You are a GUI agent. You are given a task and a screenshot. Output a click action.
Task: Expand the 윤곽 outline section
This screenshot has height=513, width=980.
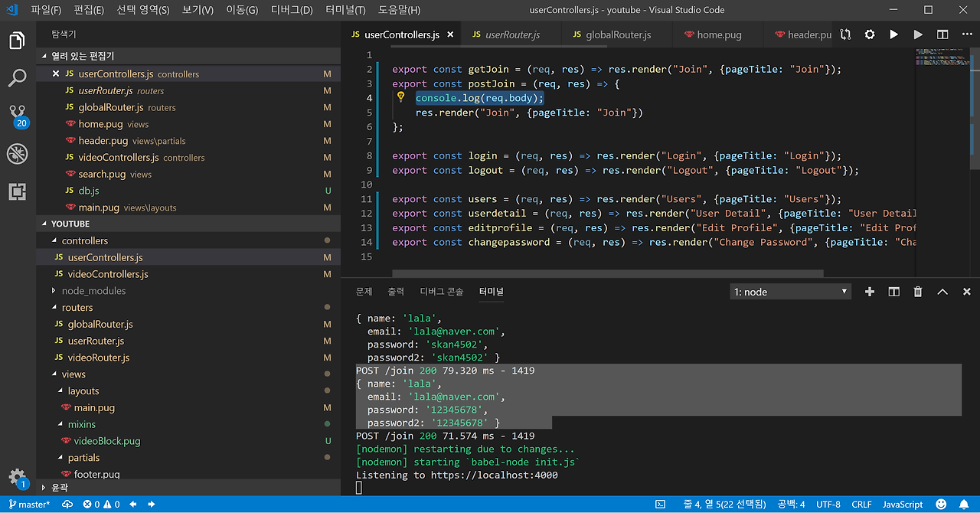[x=60, y=487]
